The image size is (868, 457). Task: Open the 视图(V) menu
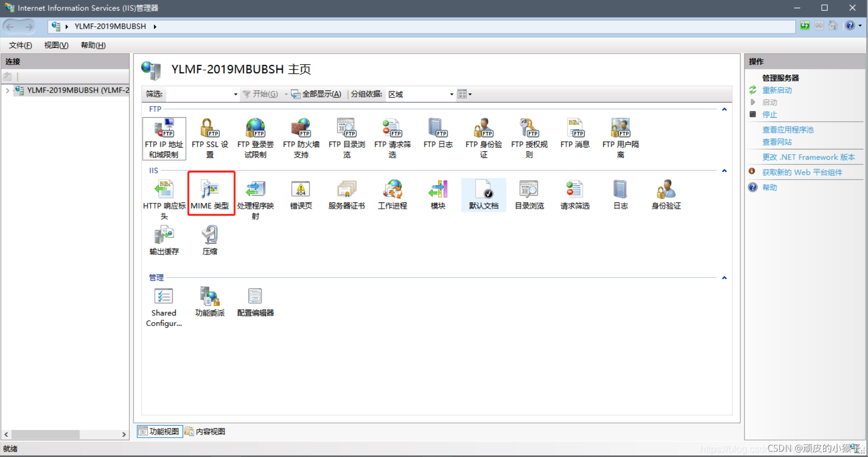tap(56, 45)
